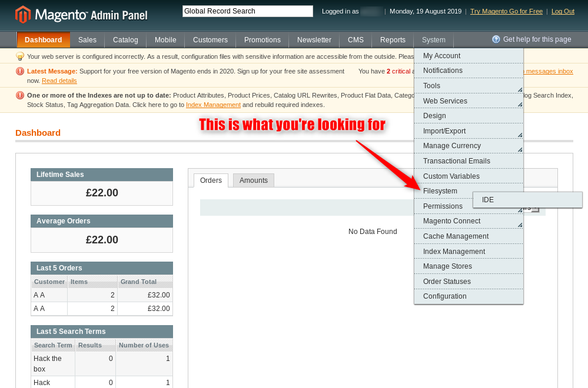This screenshot has height=388, width=588.
Task: Open the Promotions menu
Action: [x=263, y=40]
